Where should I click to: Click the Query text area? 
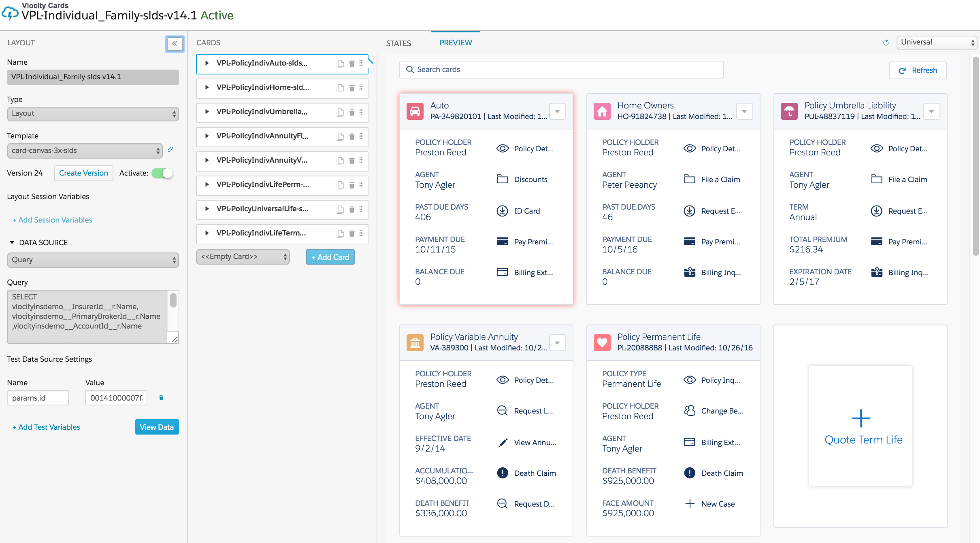tap(87, 317)
